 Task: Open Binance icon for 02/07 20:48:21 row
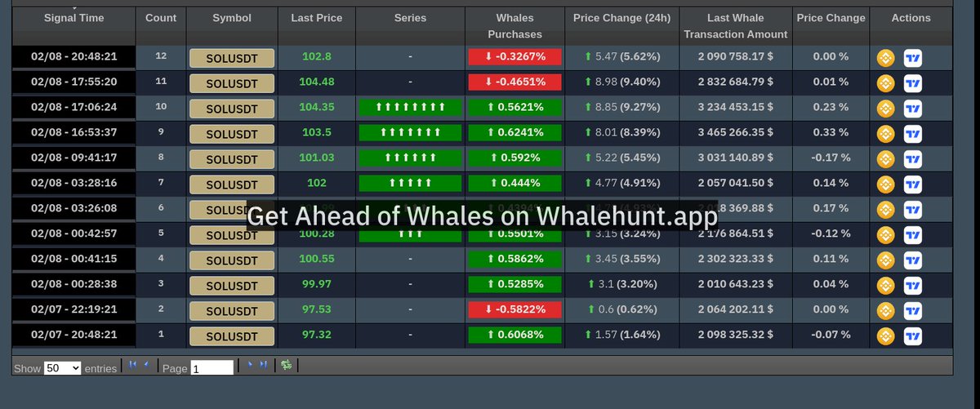click(x=886, y=336)
